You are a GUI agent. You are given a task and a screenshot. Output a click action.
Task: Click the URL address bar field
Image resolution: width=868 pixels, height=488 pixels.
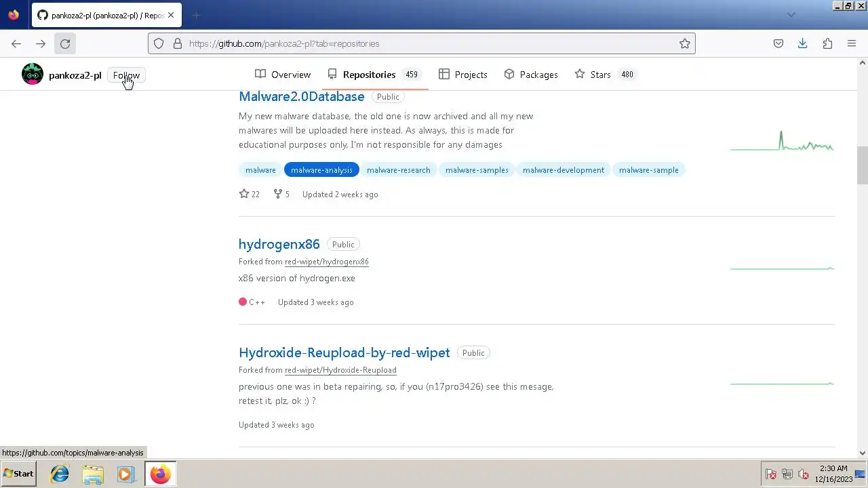pyautogui.click(x=422, y=43)
